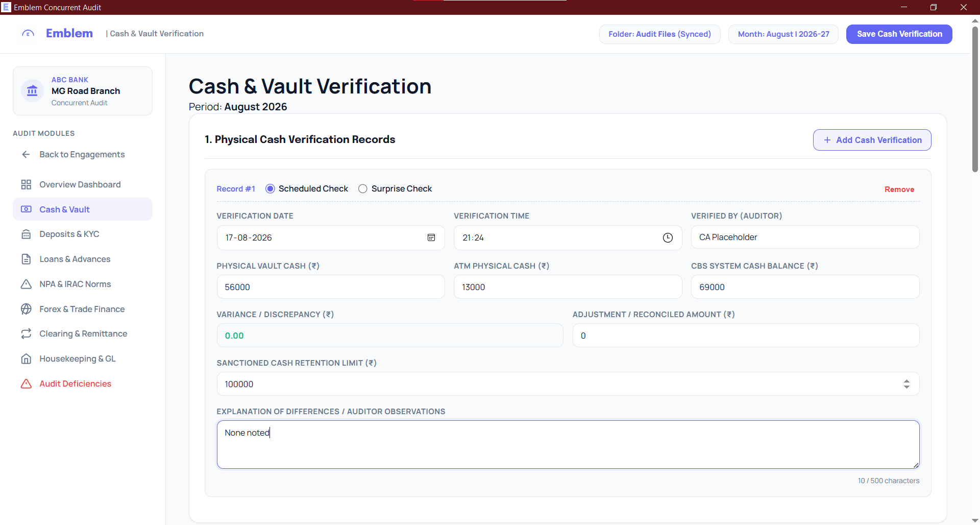This screenshot has width=980, height=525.
Task: Open Month: August 2026-27 selector
Action: tap(783, 34)
